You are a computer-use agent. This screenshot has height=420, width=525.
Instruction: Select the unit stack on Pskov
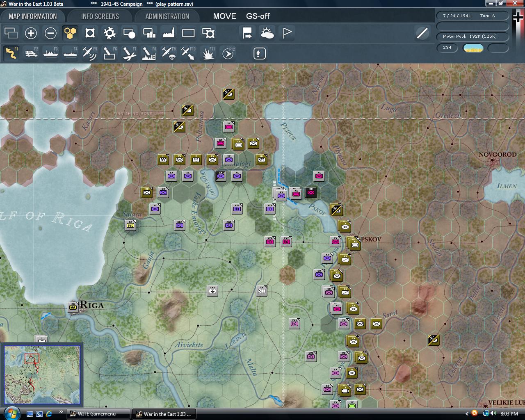[x=353, y=244]
